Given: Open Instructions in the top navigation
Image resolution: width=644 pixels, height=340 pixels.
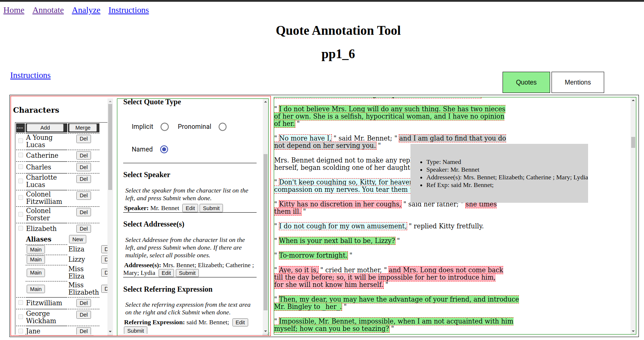Looking at the screenshot, I should pos(129,10).
